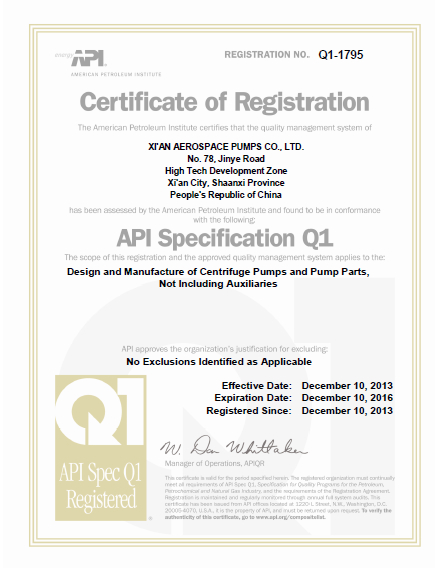Click 'High Tech Development Zone' line

[x=226, y=171]
